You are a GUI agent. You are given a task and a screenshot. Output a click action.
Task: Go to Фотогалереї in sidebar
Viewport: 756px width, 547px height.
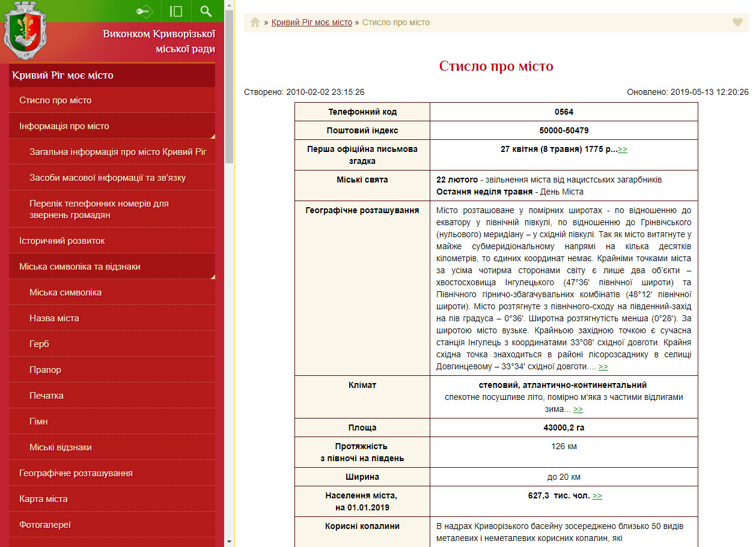pyautogui.click(x=45, y=525)
